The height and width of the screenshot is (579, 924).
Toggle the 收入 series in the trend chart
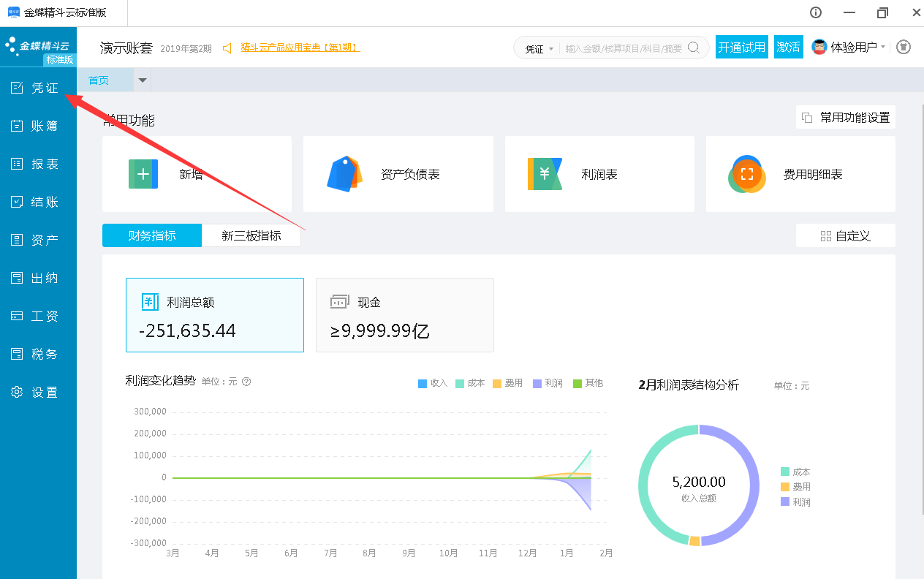(432, 382)
